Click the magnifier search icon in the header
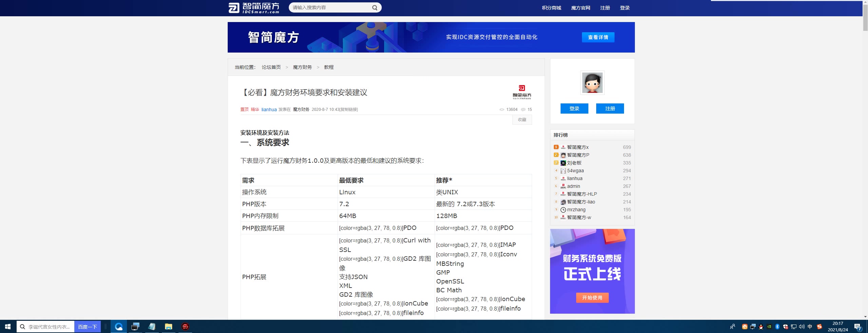 click(x=375, y=7)
